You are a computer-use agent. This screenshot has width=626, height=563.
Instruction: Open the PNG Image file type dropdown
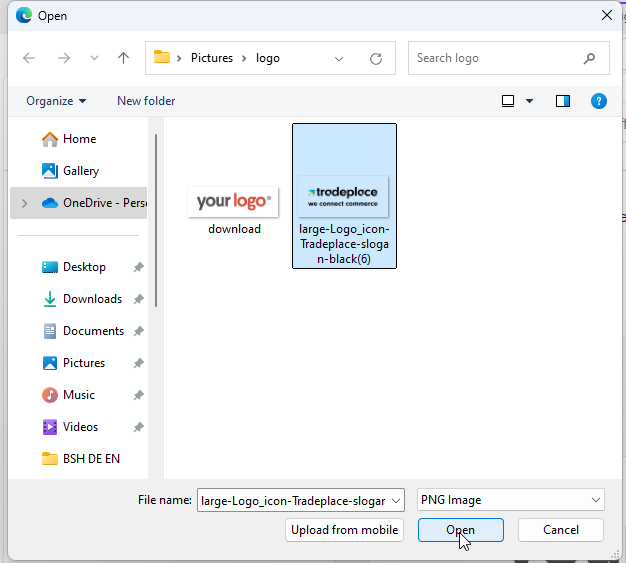[x=511, y=500]
